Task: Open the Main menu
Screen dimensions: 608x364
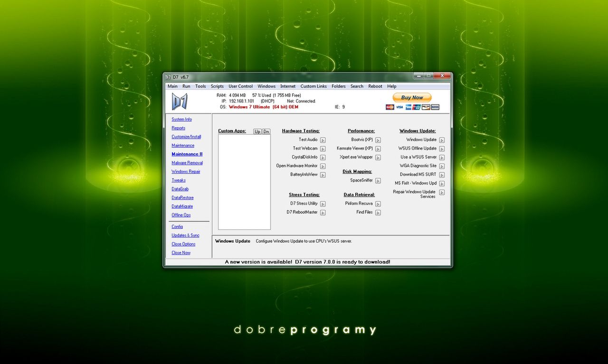Action: [172, 86]
